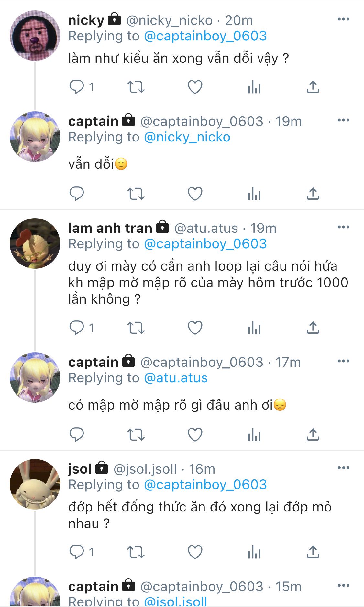Like lam anh tran's tweet
The image size is (364, 607).
click(x=195, y=328)
